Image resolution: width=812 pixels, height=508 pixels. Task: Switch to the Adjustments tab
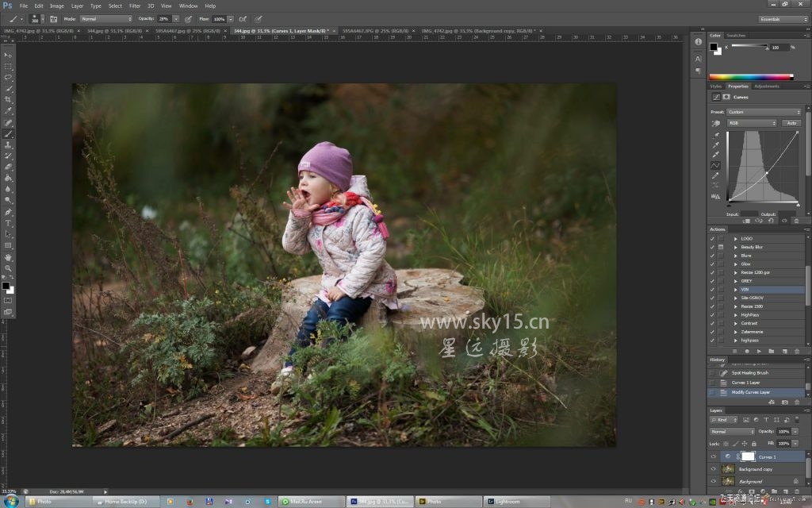coord(767,86)
